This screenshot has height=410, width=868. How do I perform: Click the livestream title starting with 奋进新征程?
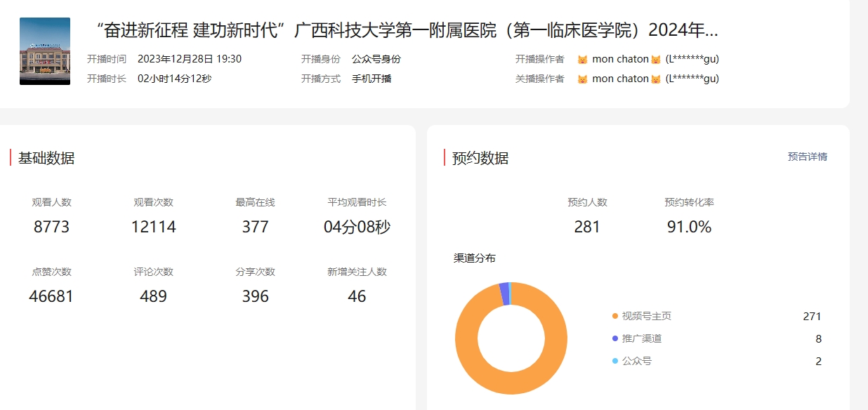tap(406, 30)
